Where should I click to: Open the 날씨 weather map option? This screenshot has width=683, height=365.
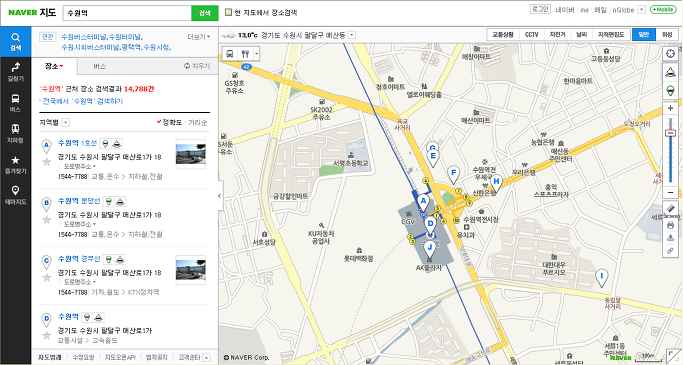coord(582,35)
